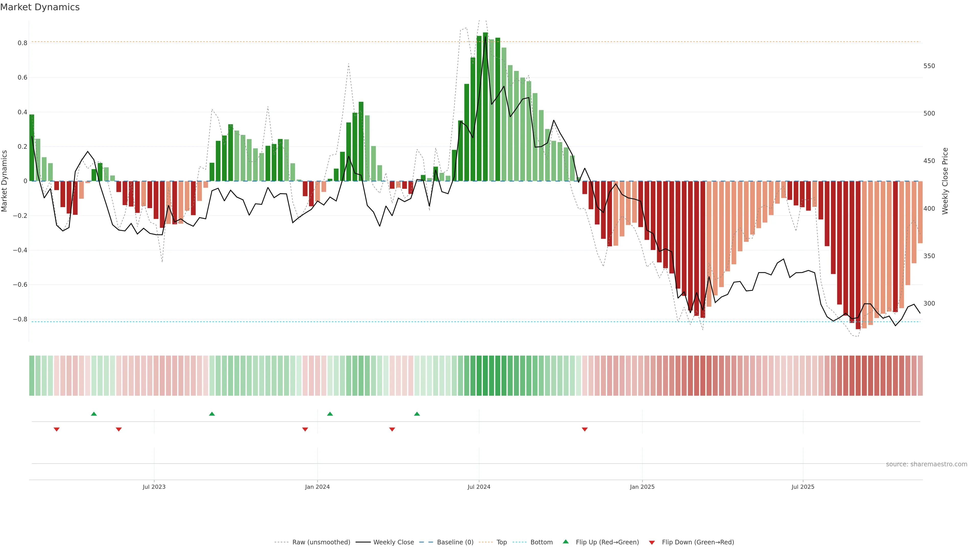This screenshot has width=980, height=551.
Task: Click the Market Dynamics chart title
Action: coord(40,7)
